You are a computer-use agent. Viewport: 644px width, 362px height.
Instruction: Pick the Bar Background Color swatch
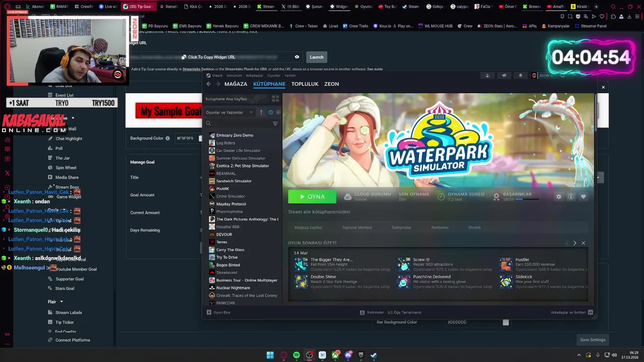click(x=506, y=322)
